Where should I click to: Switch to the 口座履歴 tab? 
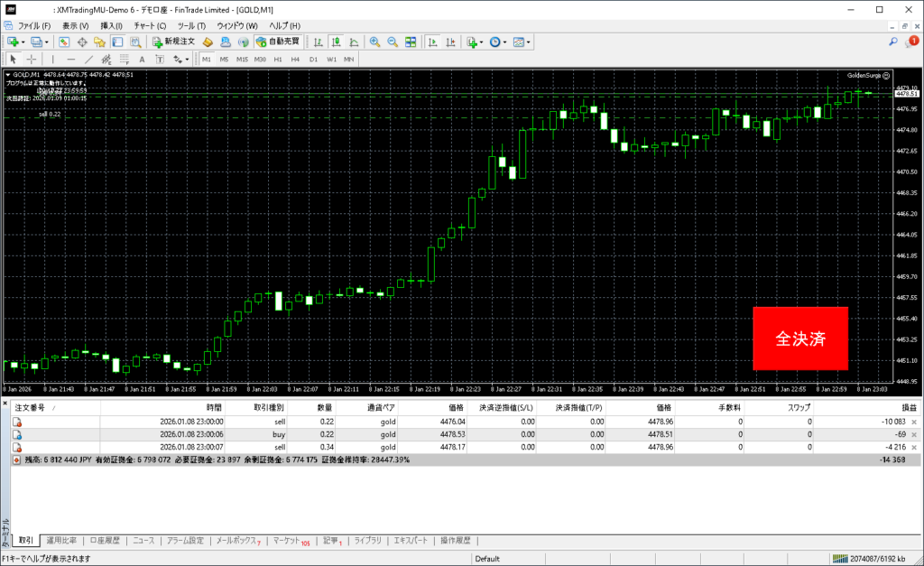(x=105, y=541)
